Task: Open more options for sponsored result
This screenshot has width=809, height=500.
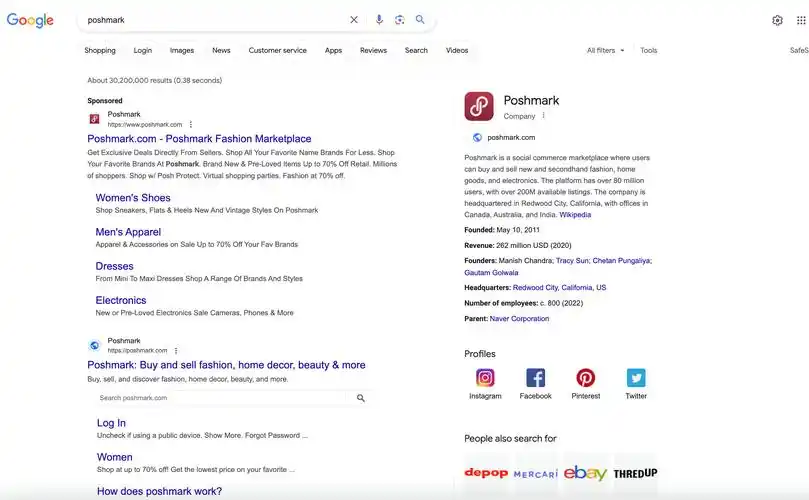Action: point(191,125)
